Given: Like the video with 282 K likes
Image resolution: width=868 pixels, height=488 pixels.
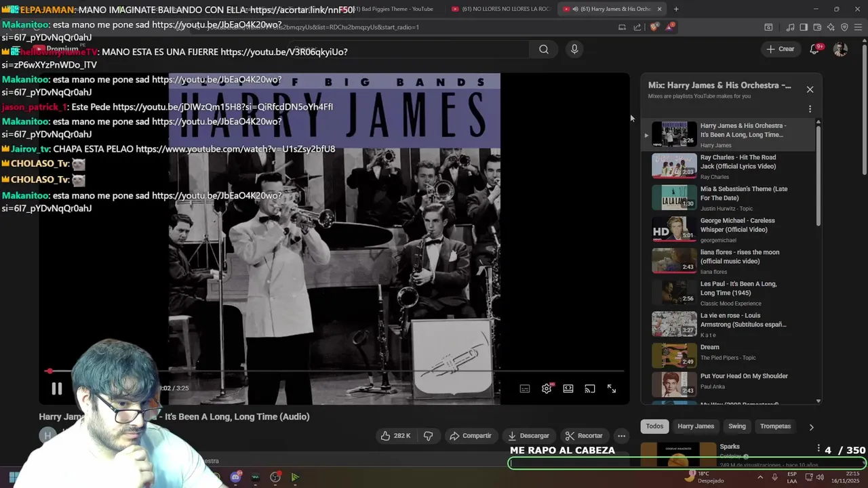Looking at the screenshot, I should [395, 436].
